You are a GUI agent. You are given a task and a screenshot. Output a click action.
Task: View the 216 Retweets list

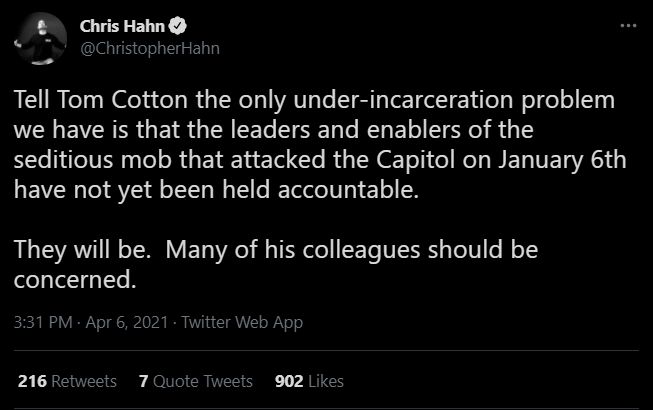tap(67, 381)
